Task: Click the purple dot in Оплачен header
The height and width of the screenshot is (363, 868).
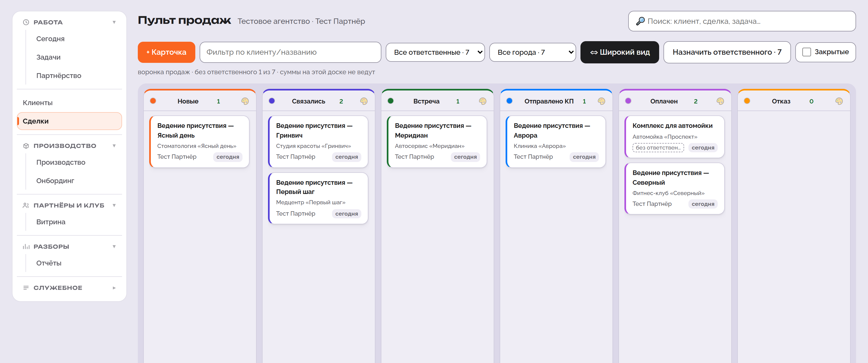Action: pyautogui.click(x=628, y=101)
